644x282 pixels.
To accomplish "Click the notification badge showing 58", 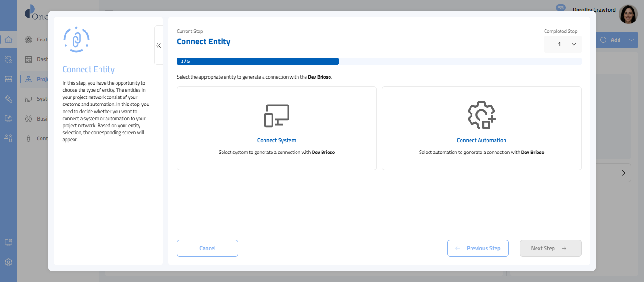I will (561, 8).
